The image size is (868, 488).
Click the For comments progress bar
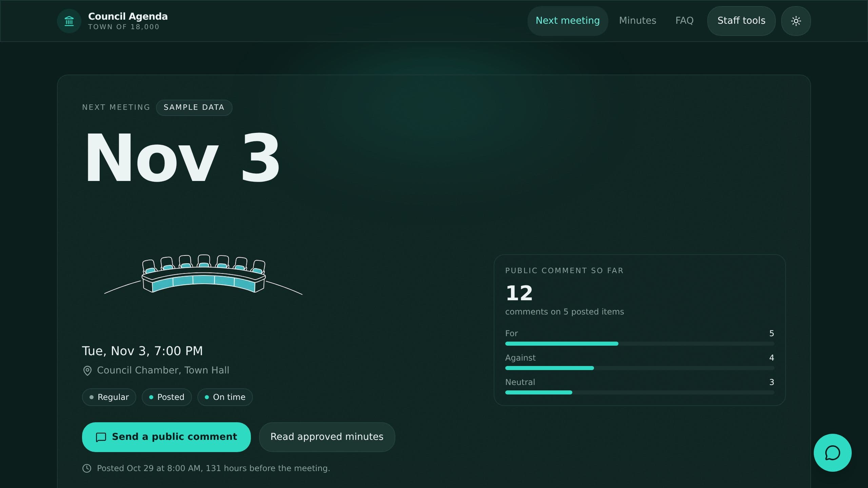tap(639, 344)
